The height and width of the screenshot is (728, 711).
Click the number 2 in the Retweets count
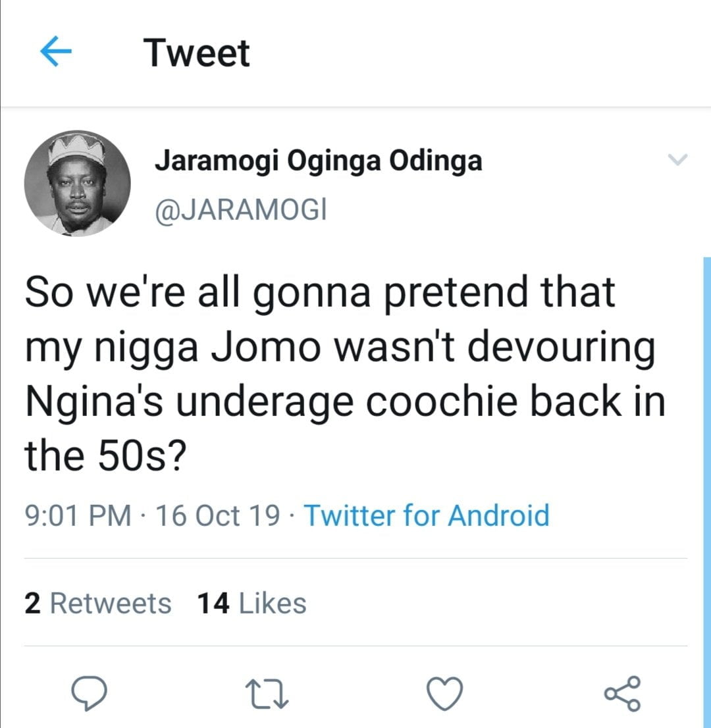coord(31,603)
